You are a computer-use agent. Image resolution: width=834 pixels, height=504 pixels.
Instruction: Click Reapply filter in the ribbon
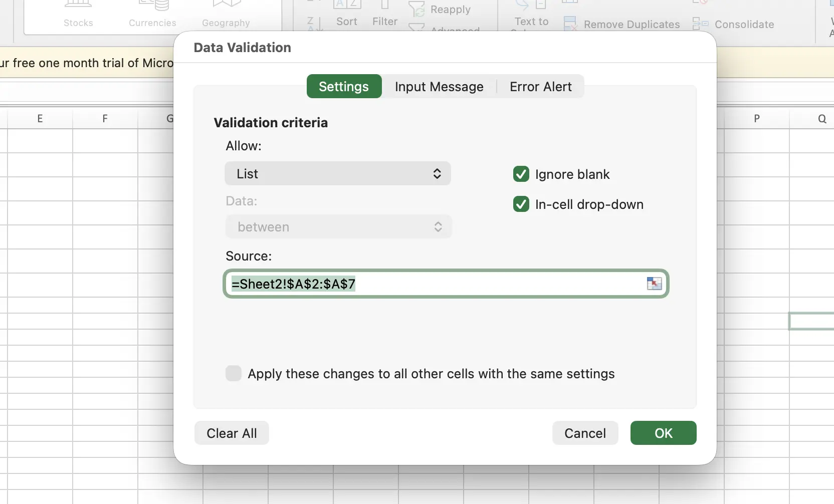(440, 10)
